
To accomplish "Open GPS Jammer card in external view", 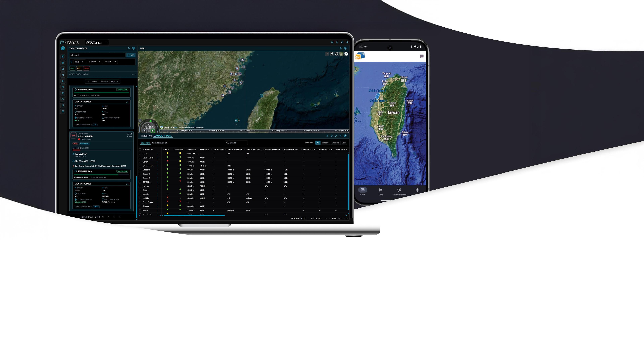I will (128, 134).
